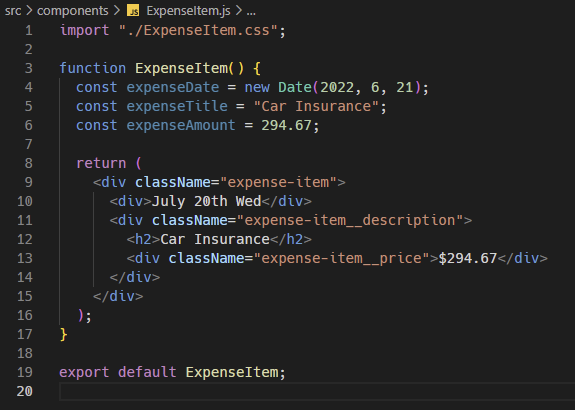Open the components breadcrumb segment
Screen dimensions: 575x410
[73, 11]
